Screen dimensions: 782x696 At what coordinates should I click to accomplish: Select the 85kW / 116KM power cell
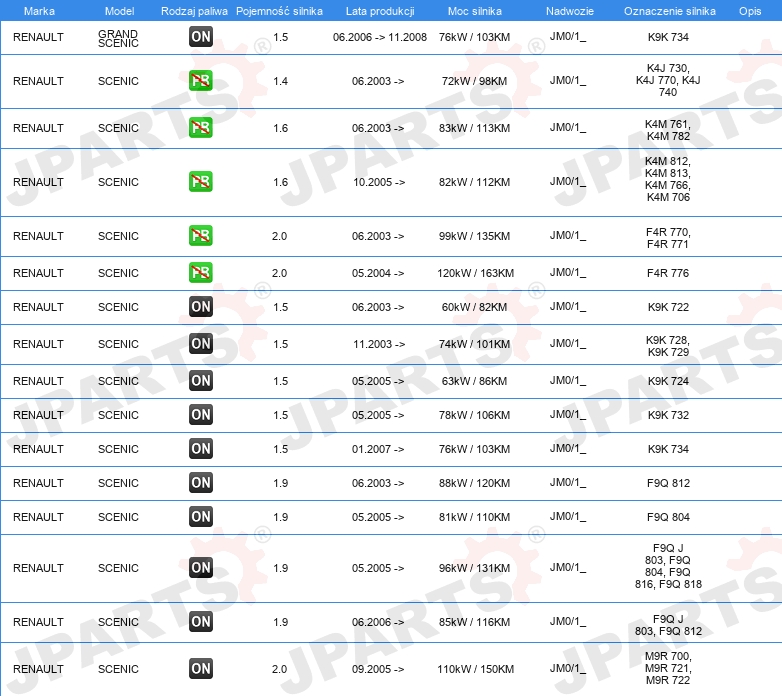click(x=474, y=622)
